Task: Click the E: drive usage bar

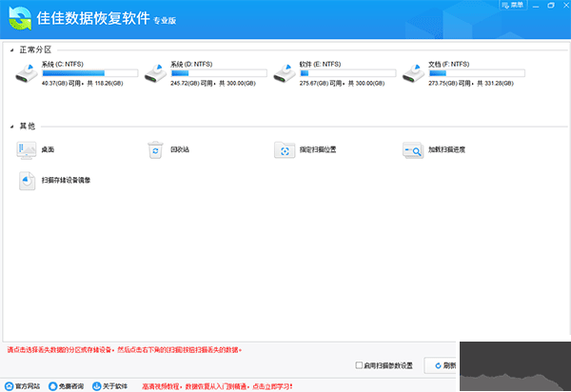Action: pos(347,73)
